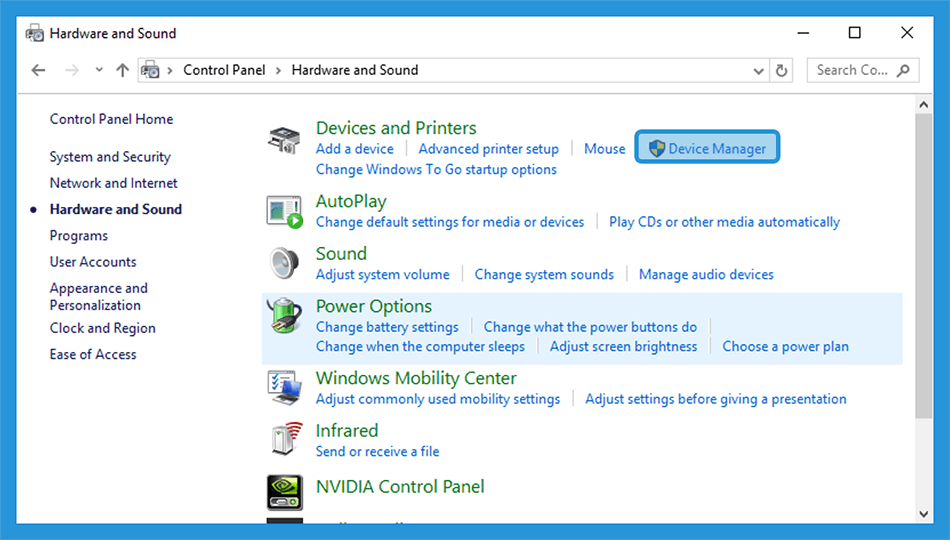This screenshot has height=540, width=950.
Task: Change default settings for media or devices
Action: click(450, 222)
